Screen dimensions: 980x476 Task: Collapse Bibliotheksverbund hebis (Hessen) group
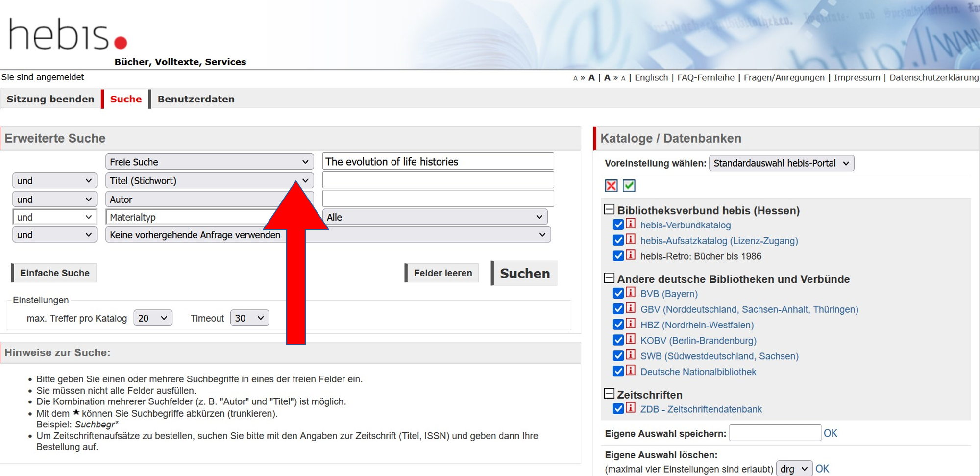609,209
